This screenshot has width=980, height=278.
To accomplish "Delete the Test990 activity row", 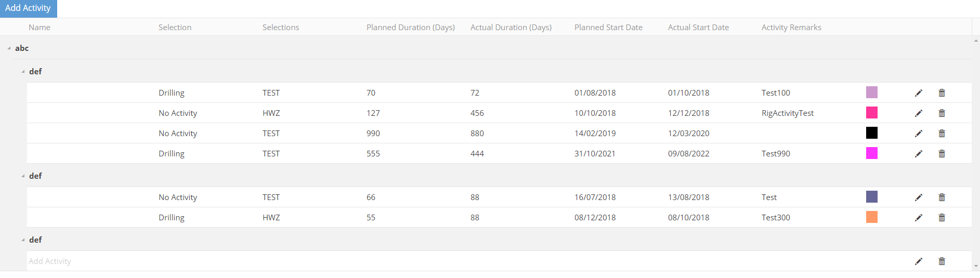I will pyautogui.click(x=942, y=154).
